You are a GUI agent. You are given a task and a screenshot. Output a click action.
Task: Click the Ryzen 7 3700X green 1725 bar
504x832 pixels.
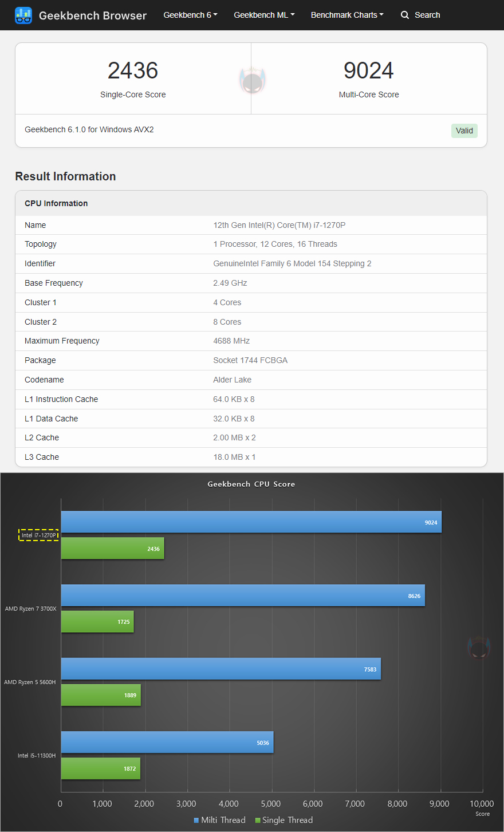pyautogui.click(x=97, y=622)
